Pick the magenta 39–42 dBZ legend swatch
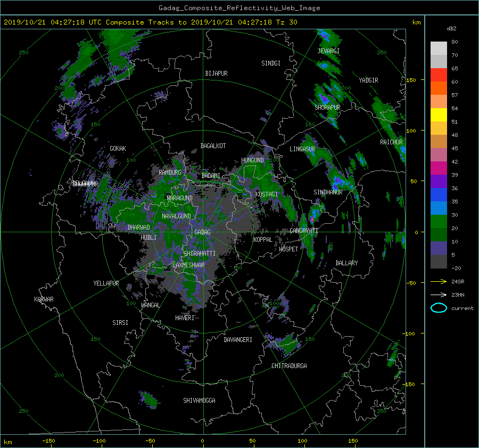The height and width of the screenshot is (448, 479). pyautogui.click(x=439, y=168)
